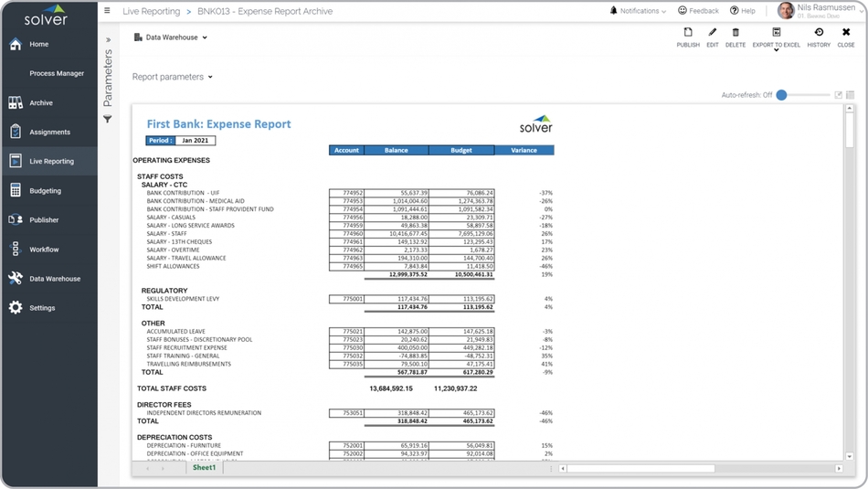Click the Delete trash icon

coord(736,33)
